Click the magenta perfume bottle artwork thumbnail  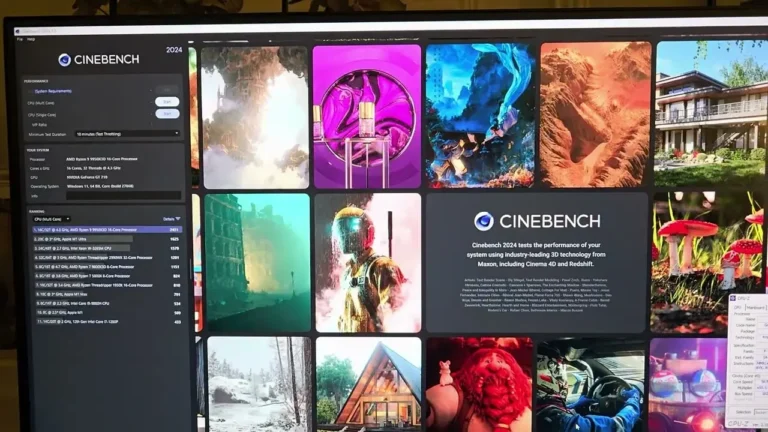[x=367, y=117]
